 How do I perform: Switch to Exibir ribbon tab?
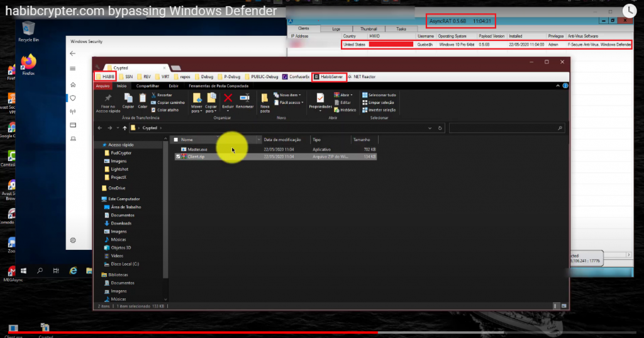174,86
